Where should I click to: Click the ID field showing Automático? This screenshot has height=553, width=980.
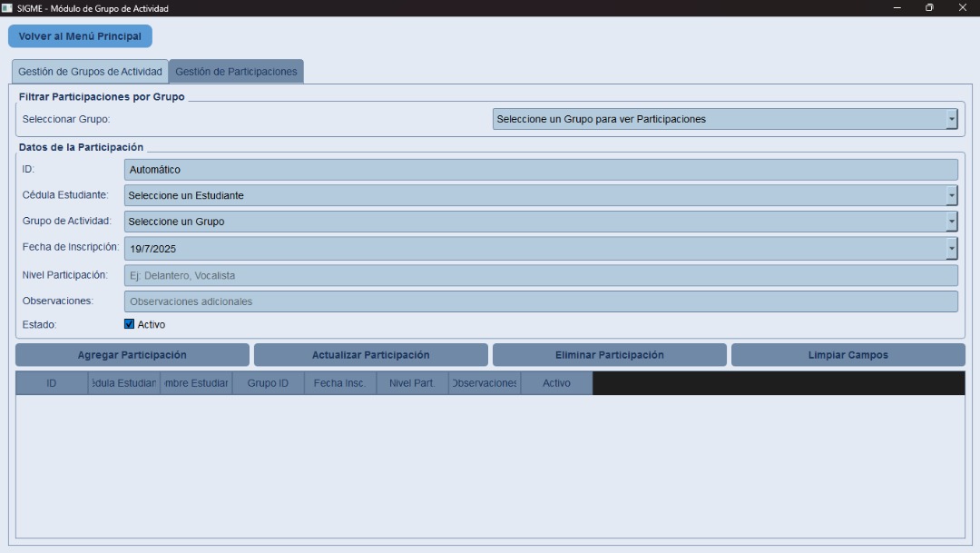[x=540, y=170]
